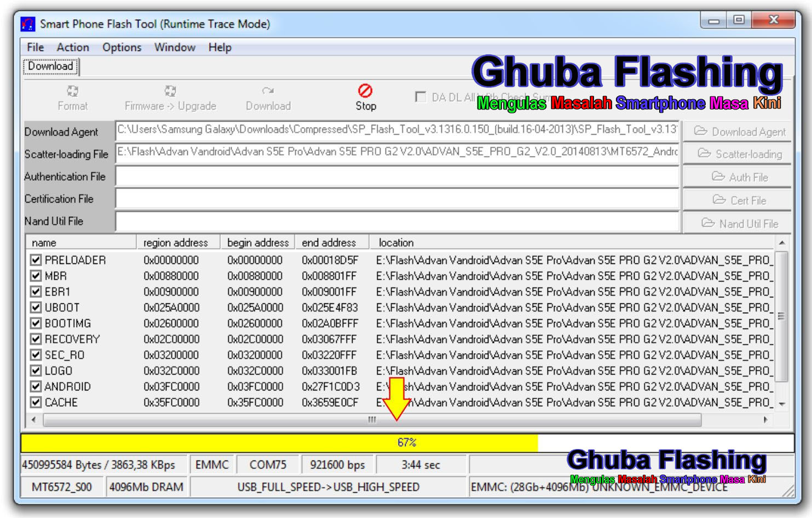The width and height of the screenshot is (812, 518).
Task: Click the Auth File button
Action: (738, 177)
